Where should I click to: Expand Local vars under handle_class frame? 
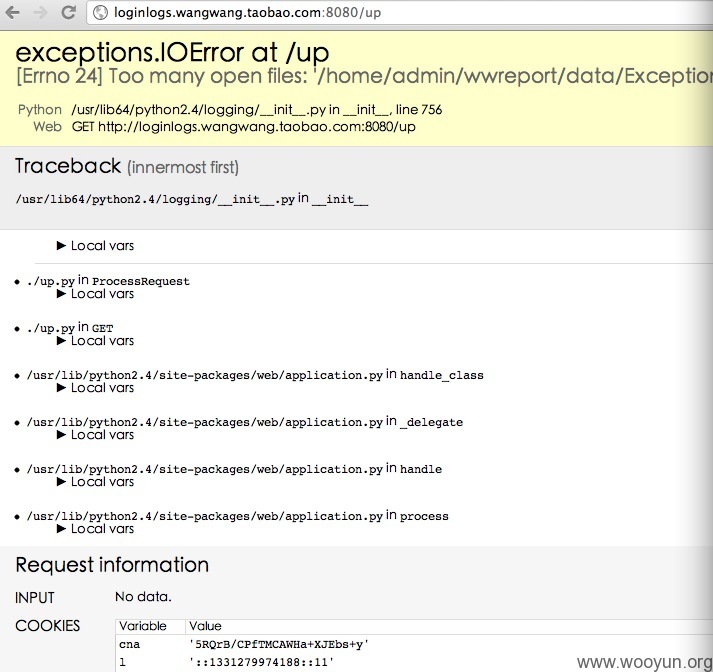tap(95, 388)
